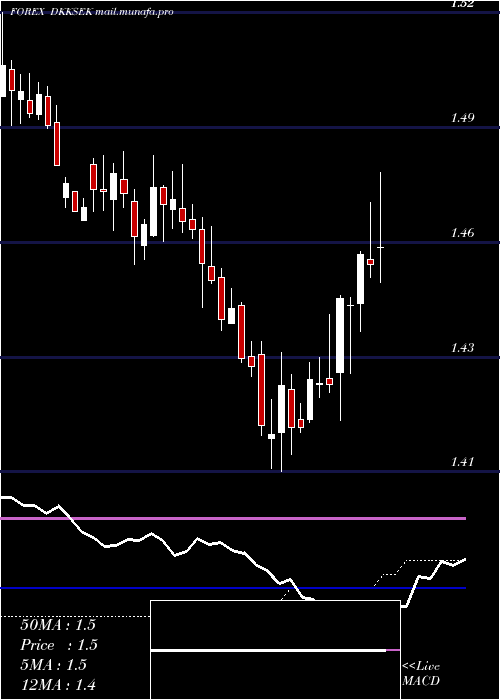Click the 'FOREX DKKSEK mail.munafa.pro' title text
Image resolution: width=500 pixels, height=700 pixels.
[x=92, y=12]
